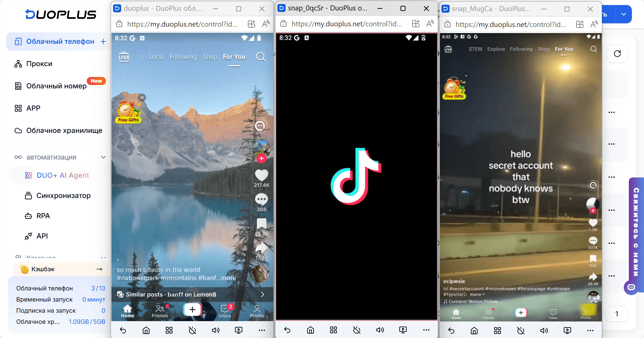
Task: Open more options in duoplus window toolbar
Action: pyautogui.click(x=262, y=330)
